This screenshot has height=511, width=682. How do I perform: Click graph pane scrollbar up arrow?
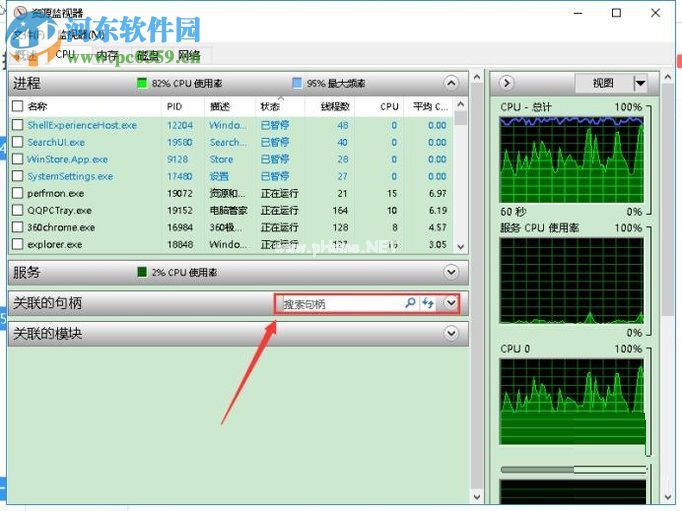pos(668,77)
